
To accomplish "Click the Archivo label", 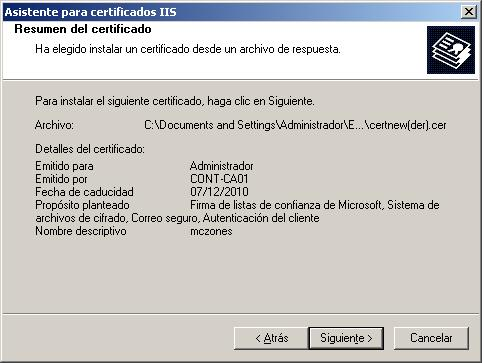I will coord(54,125).
